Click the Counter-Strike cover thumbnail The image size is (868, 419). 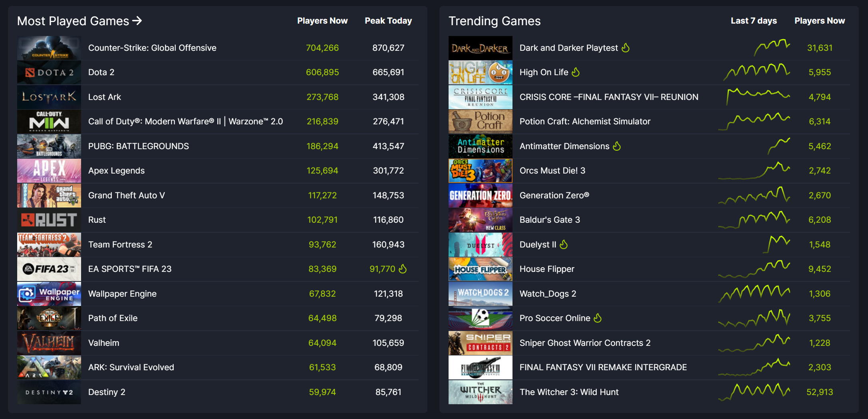pyautogui.click(x=49, y=48)
